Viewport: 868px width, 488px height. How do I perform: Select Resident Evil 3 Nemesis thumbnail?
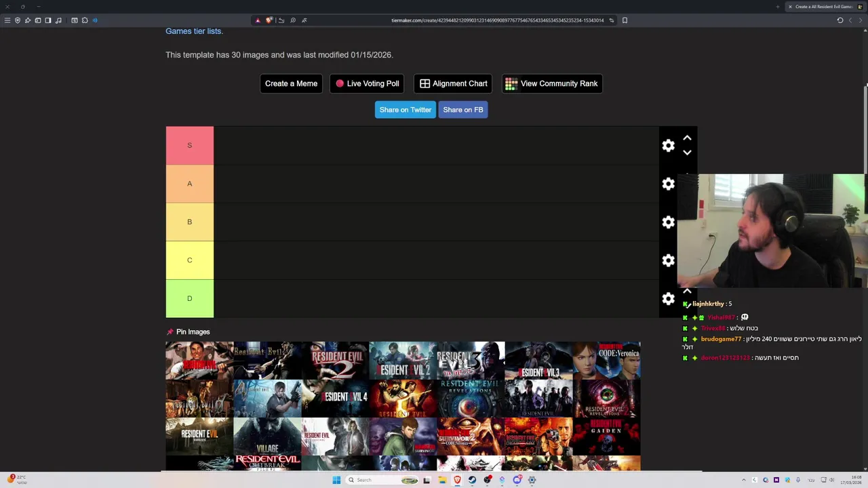click(x=471, y=361)
